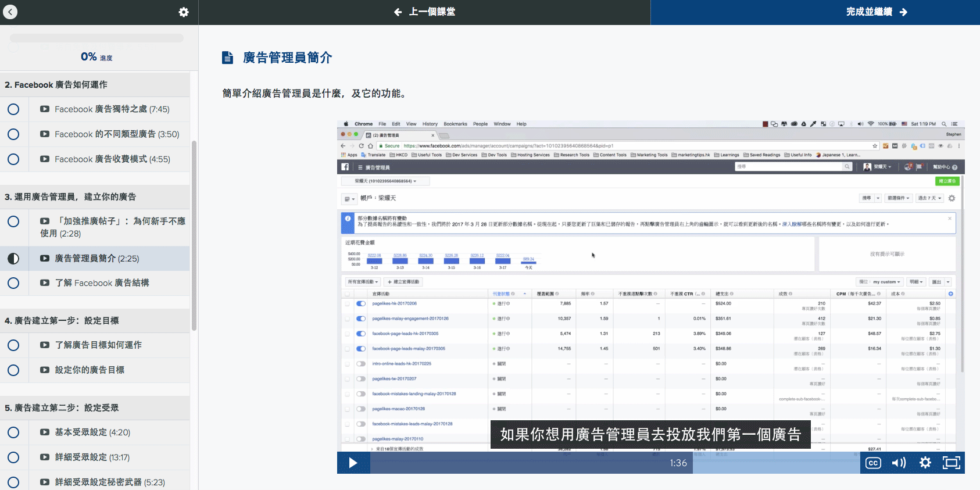Open video player settings gear

coord(925,463)
